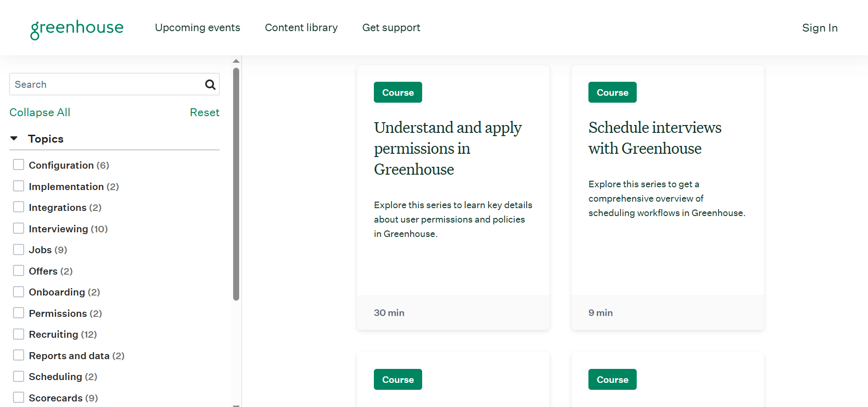Collapse the Topics section arrow
This screenshot has width=868, height=407.
click(x=14, y=138)
